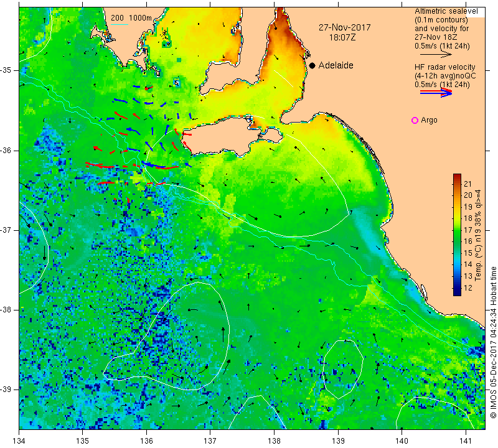Click the '200' depth contour label
The image size is (498, 448).
point(117,18)
